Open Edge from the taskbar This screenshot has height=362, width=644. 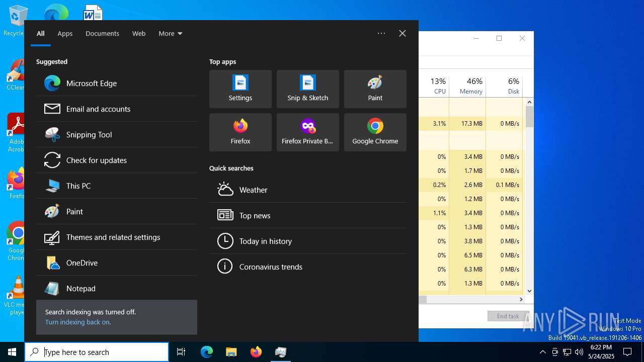pos(207,352)
